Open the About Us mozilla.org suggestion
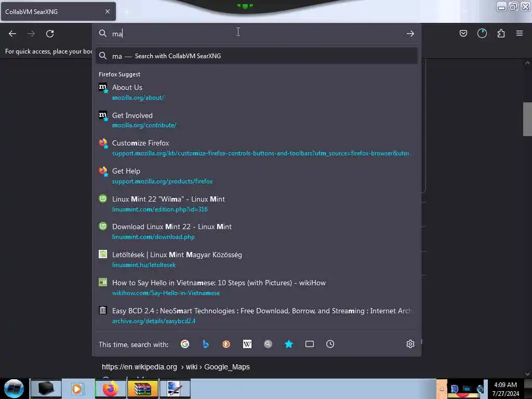This screenshot has height=399, width=532. click(257, 92)
